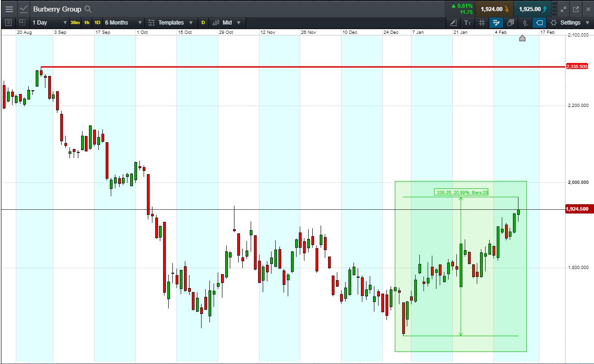Open the Mid price type dropdown
This screenshot has width=594, height=364.
[x=227, y=22]
